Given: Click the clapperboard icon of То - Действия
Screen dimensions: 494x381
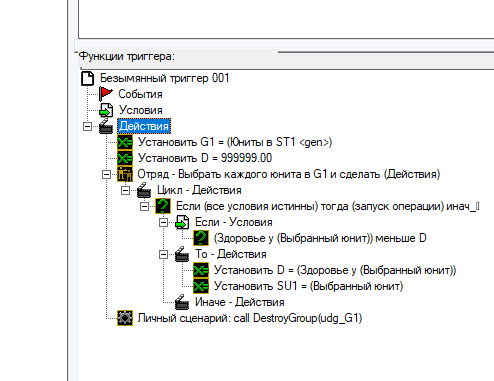Looking at the screenshot, I should 182,254.
